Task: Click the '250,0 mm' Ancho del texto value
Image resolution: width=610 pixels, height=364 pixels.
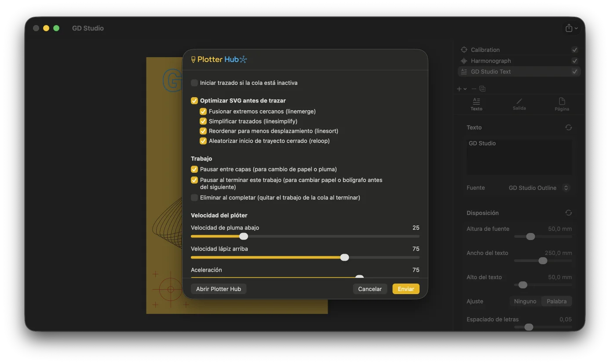Action: click(x=559, y=253)
